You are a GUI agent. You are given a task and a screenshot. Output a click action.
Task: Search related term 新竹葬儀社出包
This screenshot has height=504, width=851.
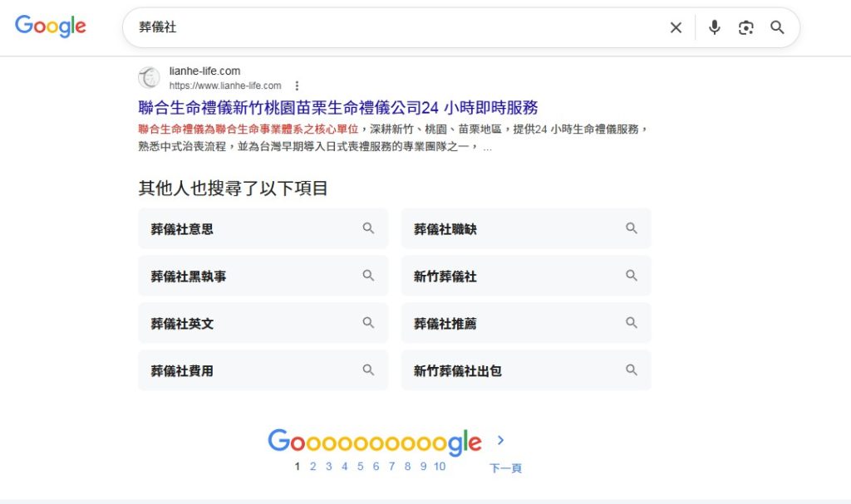click(526, 370)
